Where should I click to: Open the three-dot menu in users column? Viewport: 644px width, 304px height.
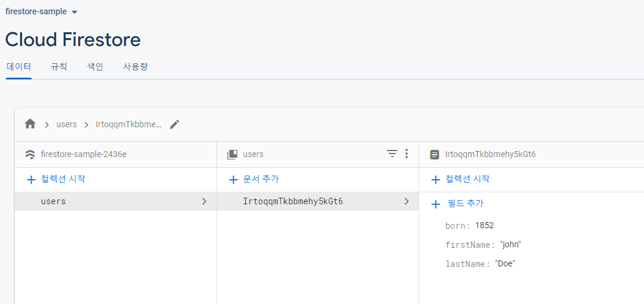click(x=406, y=154)
